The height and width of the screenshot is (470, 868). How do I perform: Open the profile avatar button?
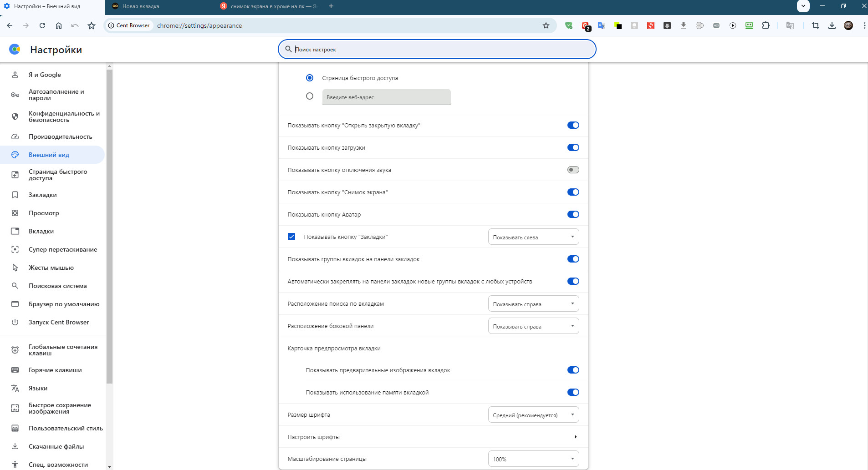coord(848,25)
